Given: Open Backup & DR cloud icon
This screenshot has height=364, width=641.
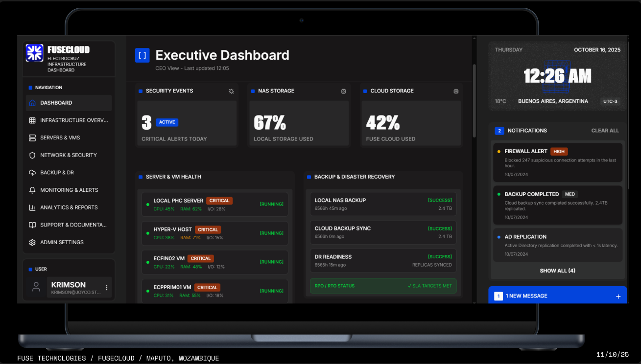Looking at the screenshot, I should pos(32,172).
